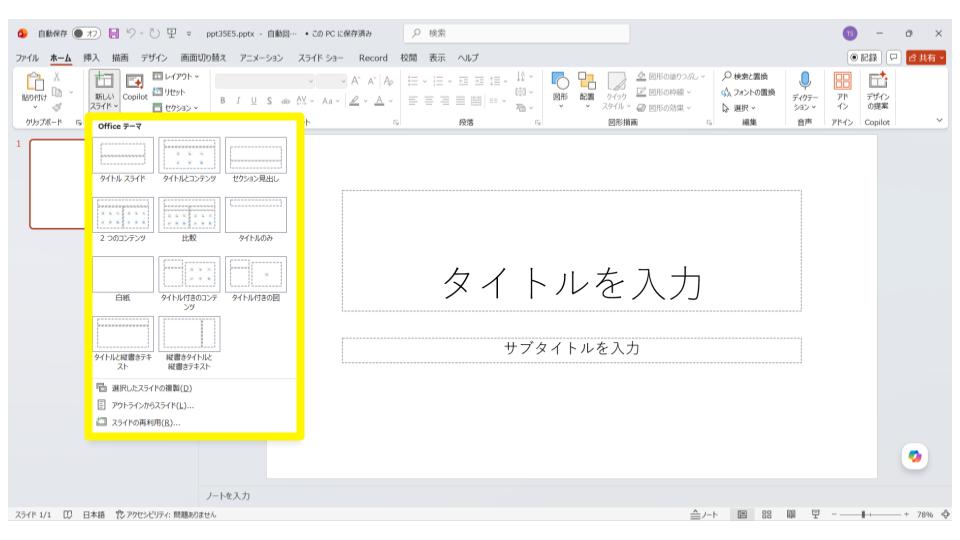This screenshot has height=540, width=960.
Task: Open the Help (ヘルプ) tab
Action: (x=468, y=58)
